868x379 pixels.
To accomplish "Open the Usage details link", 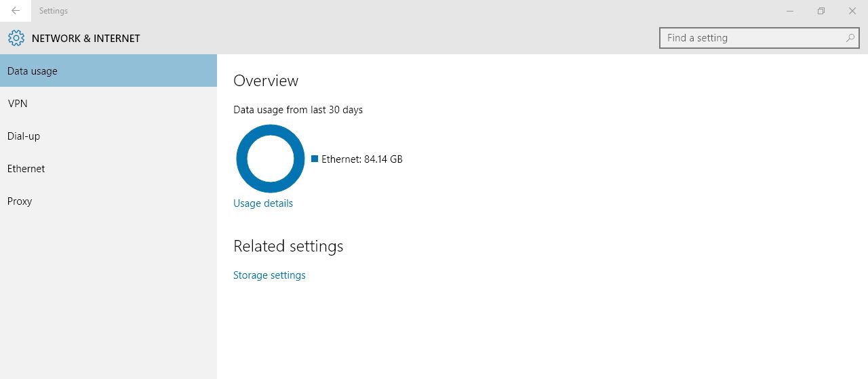I will click(x=263, y=203).
